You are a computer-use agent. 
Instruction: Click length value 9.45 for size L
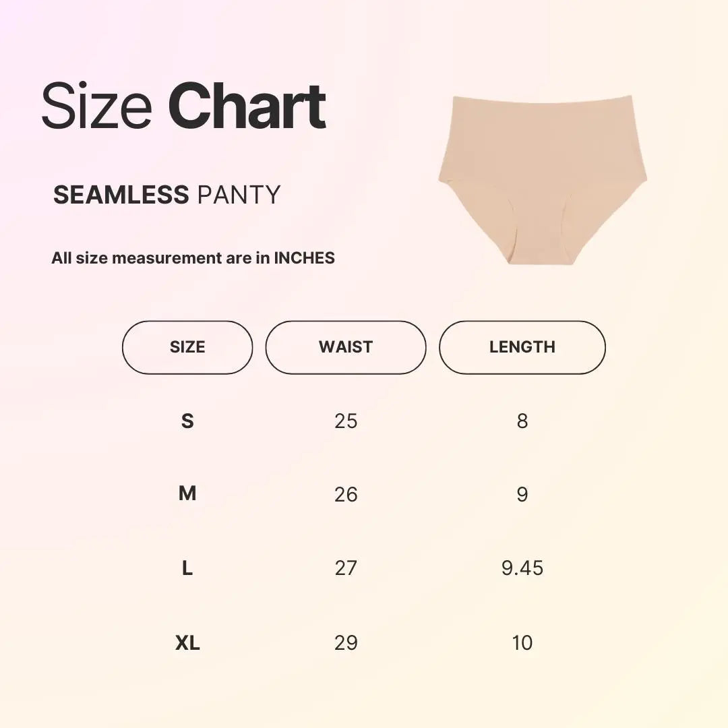click(522, 568)
